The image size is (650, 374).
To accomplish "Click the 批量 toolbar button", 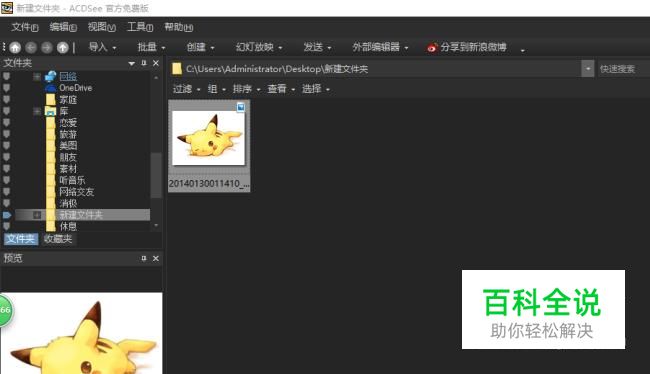I will 151,47.
